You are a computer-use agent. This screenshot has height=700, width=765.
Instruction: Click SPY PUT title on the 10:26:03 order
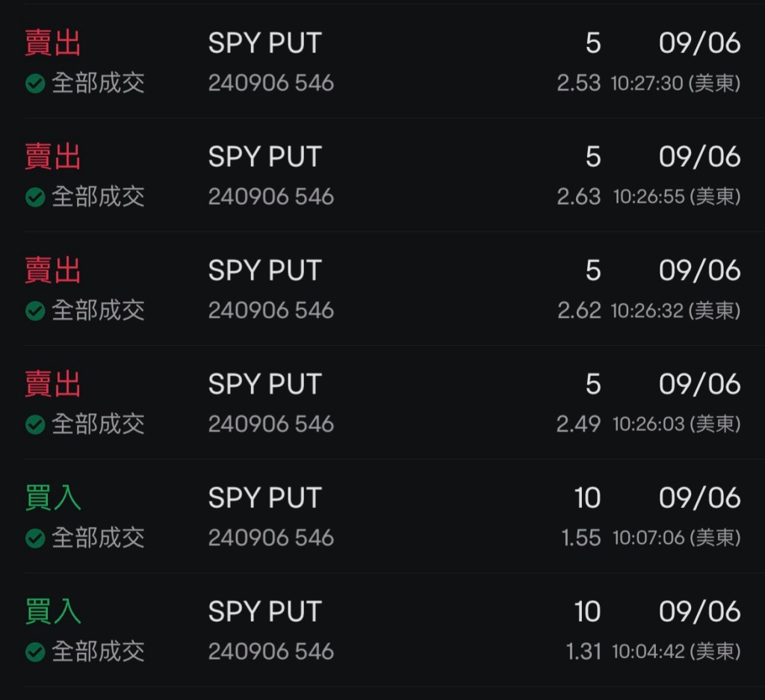tap(264, 384)
